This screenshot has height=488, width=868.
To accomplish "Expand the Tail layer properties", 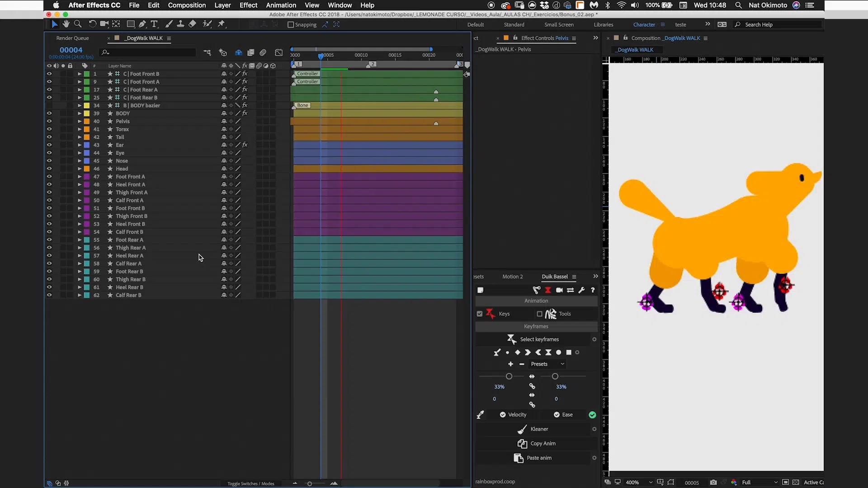I will pyautogui.click(x=80, y=137).
